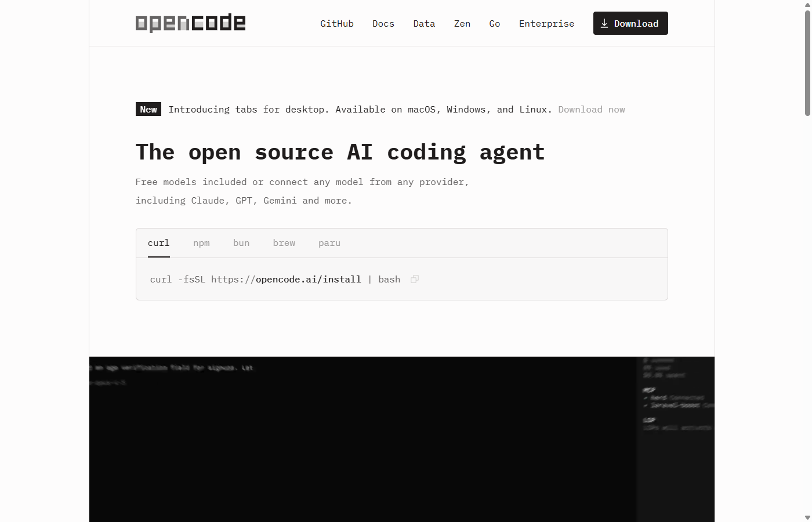Open the Docs page
Viewport: 812px width, 522px height.
pyautogui.click(x=383, y=24)
